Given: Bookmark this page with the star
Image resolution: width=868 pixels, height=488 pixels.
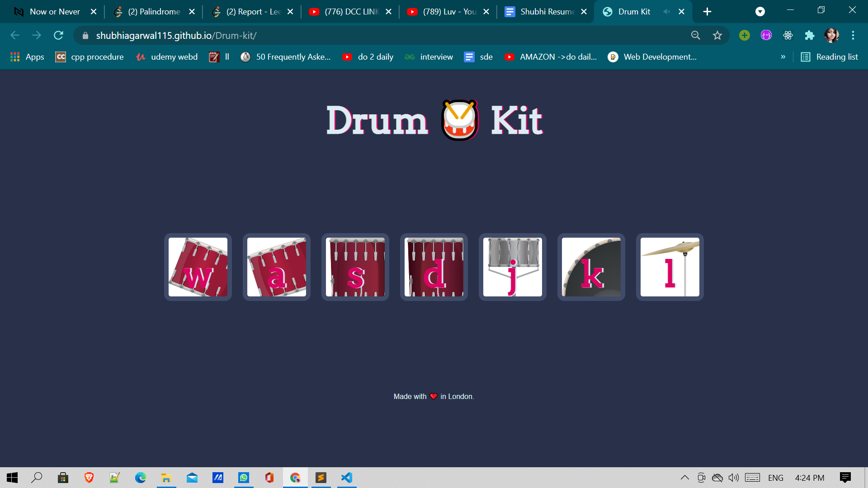Looking at the screenshot, I should tap(717, 35).
